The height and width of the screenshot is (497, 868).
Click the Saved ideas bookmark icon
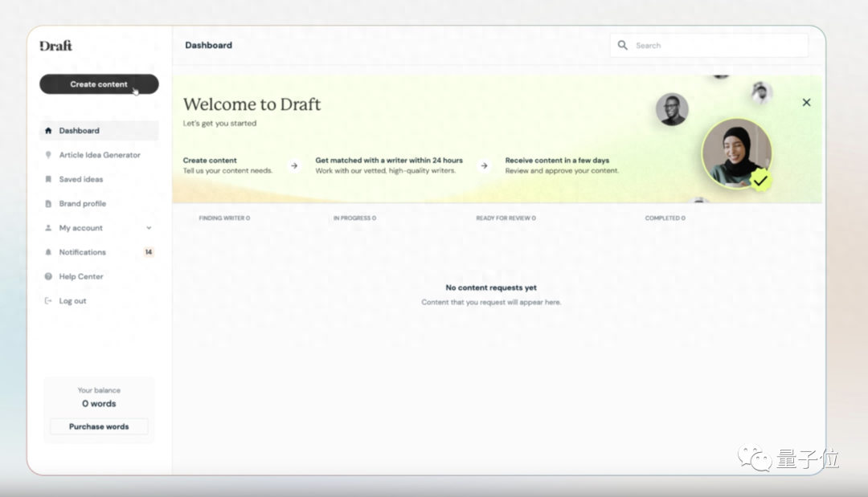click(48, 179)
